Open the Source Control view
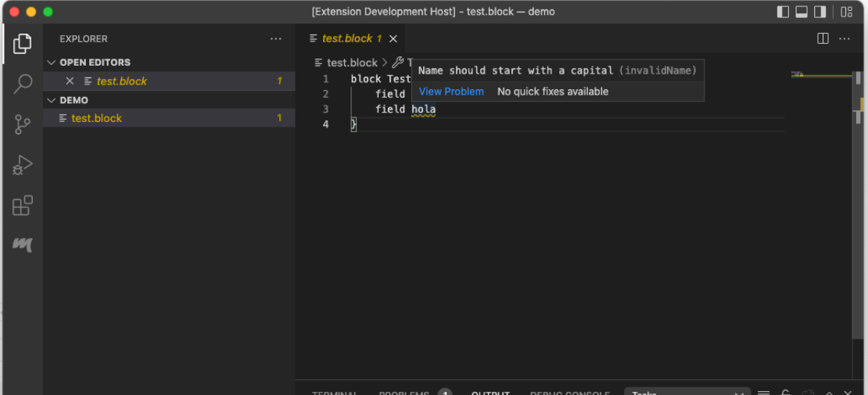The height and width of the screenshot is (395, 868). click(x=22, y=124)
